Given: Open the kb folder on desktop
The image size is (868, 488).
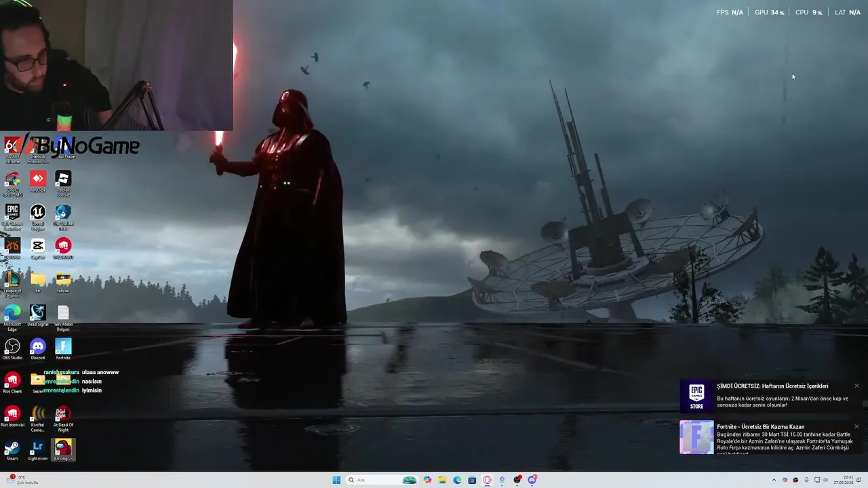Looking at the screenshot, I should pos(38,282).
